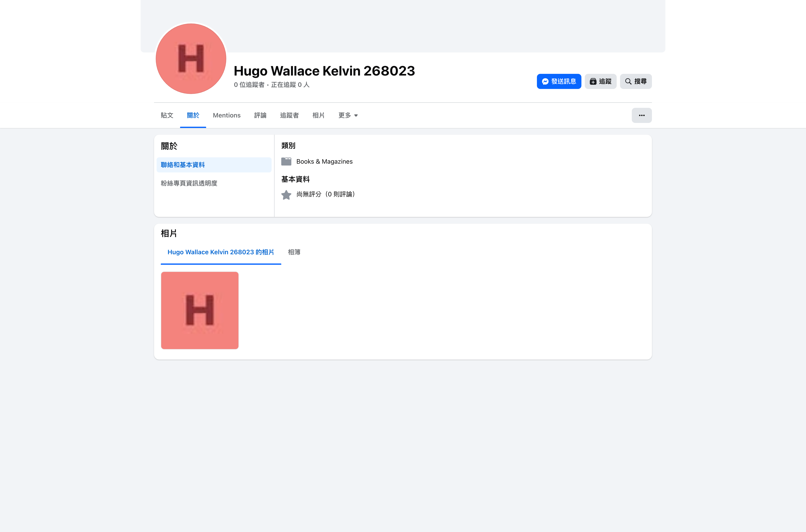Switch to the 貼文 tab
Screen dimensions: 806x532
click(167, 115)
